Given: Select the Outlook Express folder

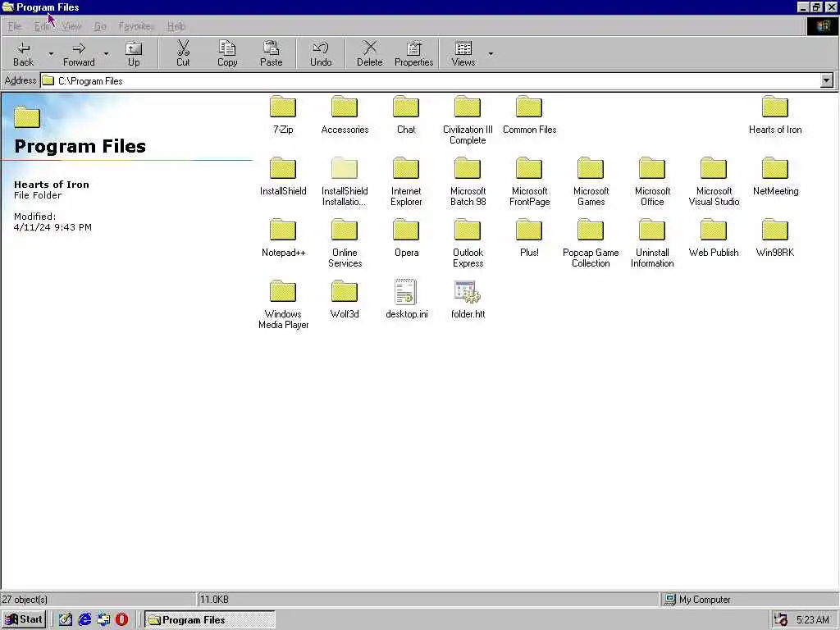Looking at the screenshot, I should (468, 243).
